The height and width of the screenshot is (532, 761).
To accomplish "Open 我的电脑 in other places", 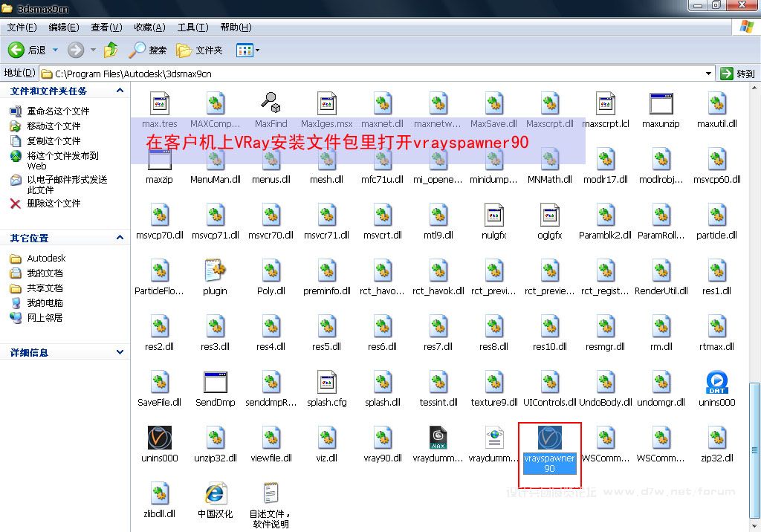I will 45,303.
